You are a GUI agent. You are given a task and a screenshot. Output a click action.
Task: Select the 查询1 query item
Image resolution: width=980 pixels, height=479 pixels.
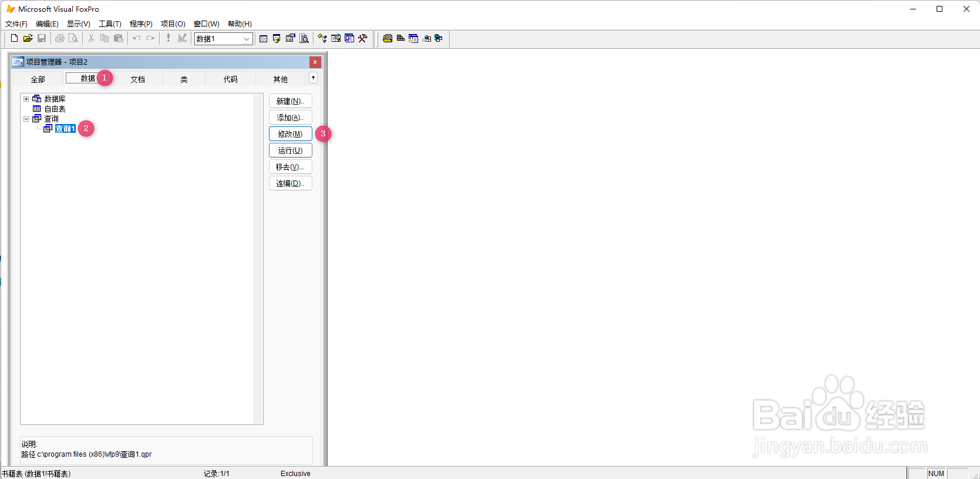coord(65,129)
